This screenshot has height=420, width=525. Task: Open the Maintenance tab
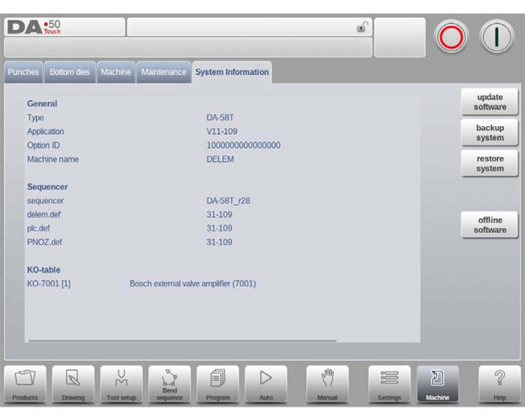click(x=163, y=73)
